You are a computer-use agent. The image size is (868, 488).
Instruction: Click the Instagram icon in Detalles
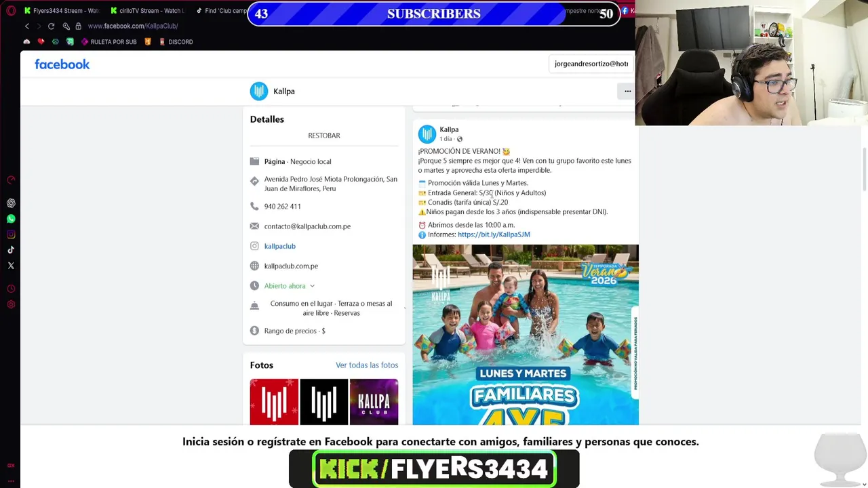(254, 246)
